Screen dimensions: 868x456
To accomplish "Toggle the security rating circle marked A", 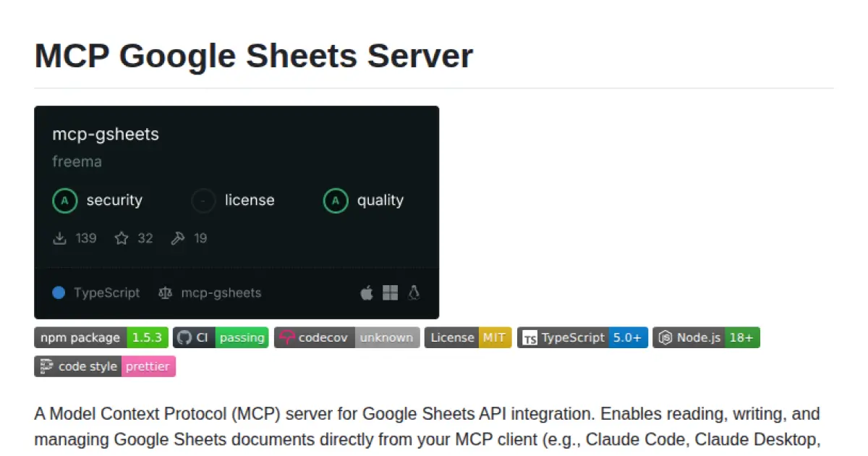I will [x=65, y=200].
